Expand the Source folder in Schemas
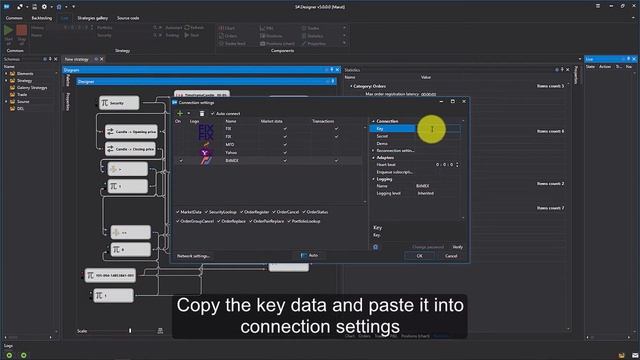Viewport: 640px width, 360px height. coord(6,101)
